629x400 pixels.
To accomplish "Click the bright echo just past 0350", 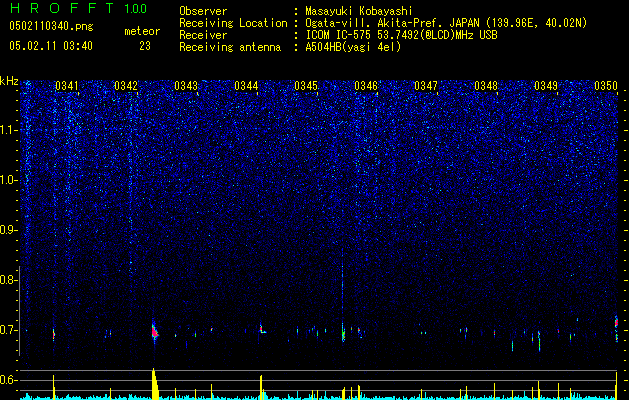I will click(x=617, y=328).
